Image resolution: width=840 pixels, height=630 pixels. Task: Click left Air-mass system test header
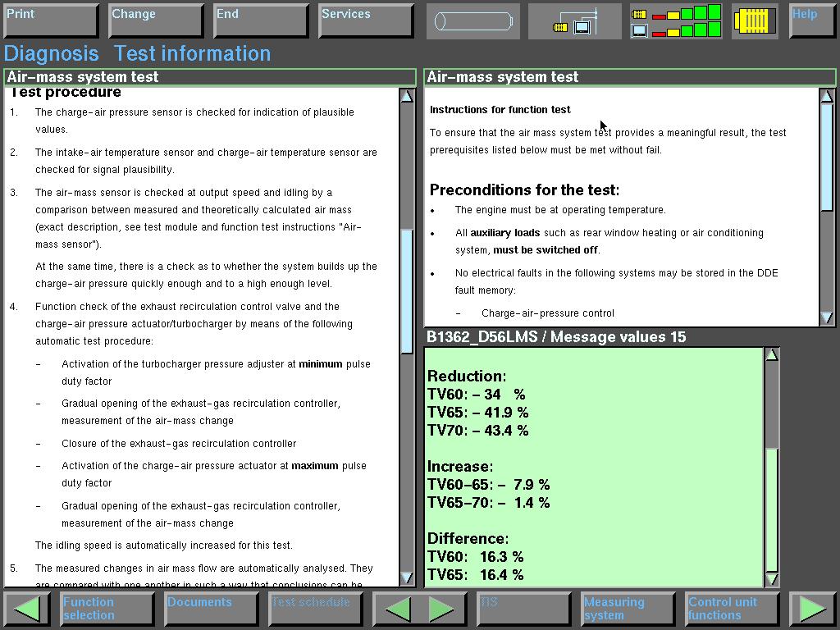click(209, 77)
